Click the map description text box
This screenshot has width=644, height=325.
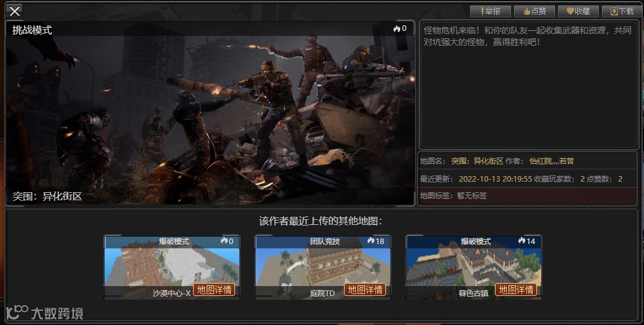pyautogui.click(x=528, y=85)
